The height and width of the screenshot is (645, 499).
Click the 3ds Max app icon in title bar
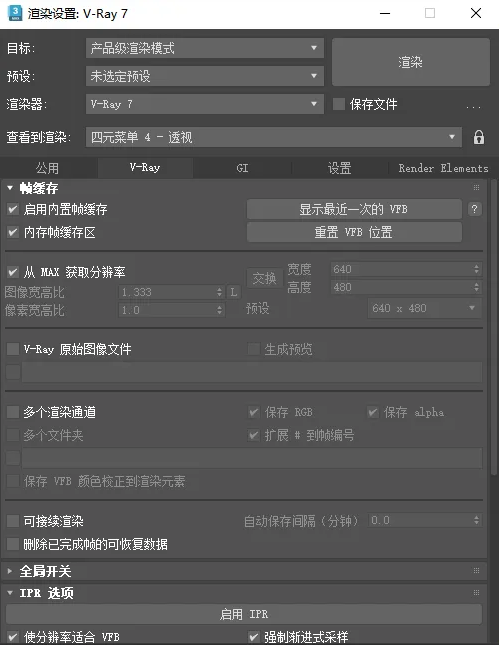15,13
